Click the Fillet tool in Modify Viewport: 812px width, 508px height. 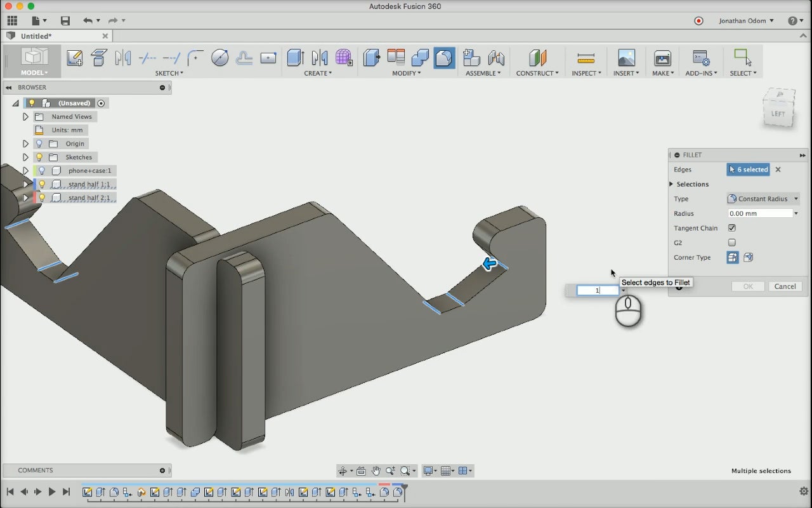(444, 58)
